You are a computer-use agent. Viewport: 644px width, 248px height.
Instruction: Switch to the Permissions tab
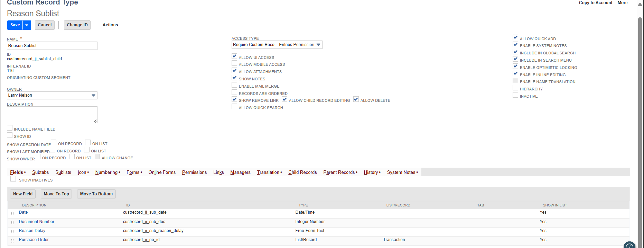194,172
